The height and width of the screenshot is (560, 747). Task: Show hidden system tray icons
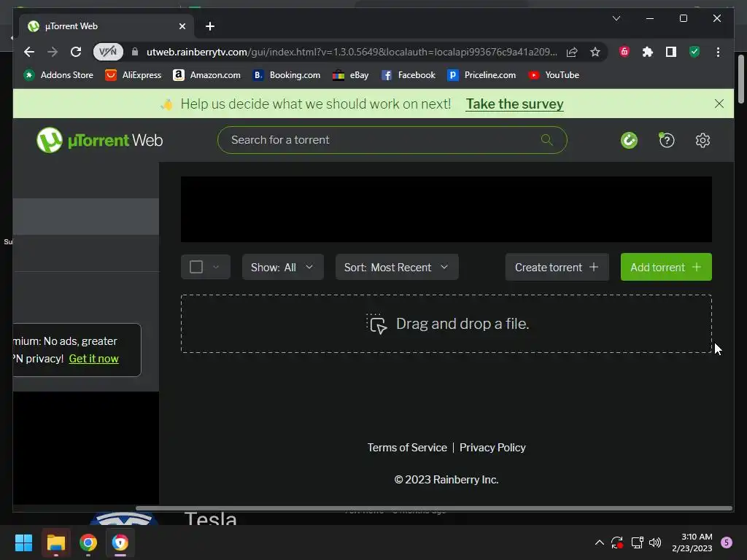point(600,542)
